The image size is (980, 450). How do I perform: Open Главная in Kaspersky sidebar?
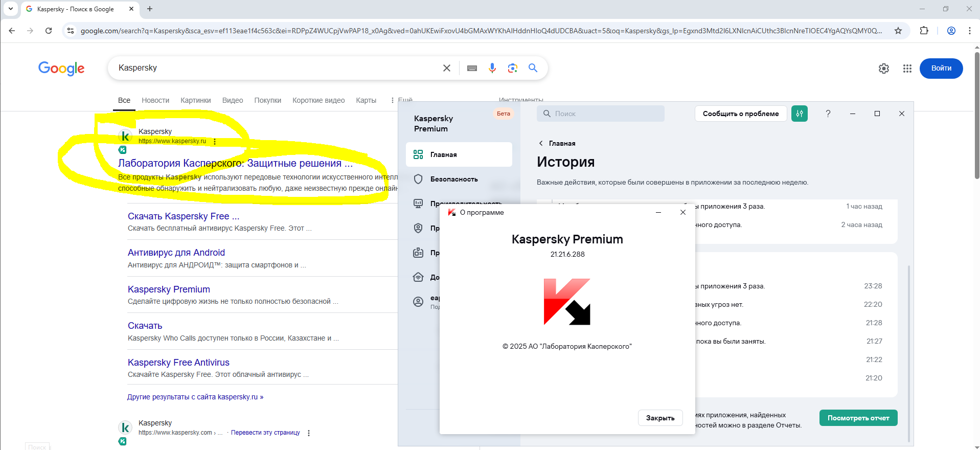click(x=459, y=154)
